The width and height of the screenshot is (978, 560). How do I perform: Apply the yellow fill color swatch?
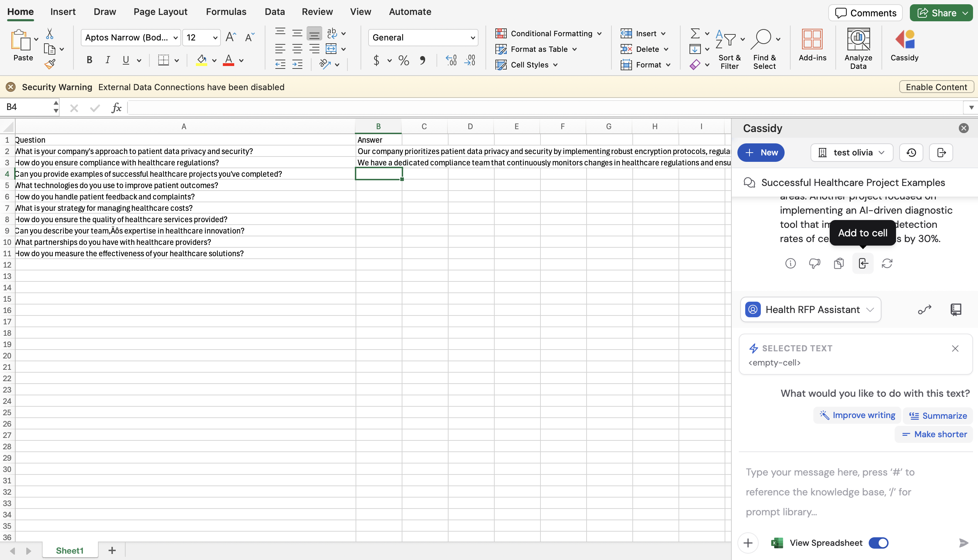201,60
